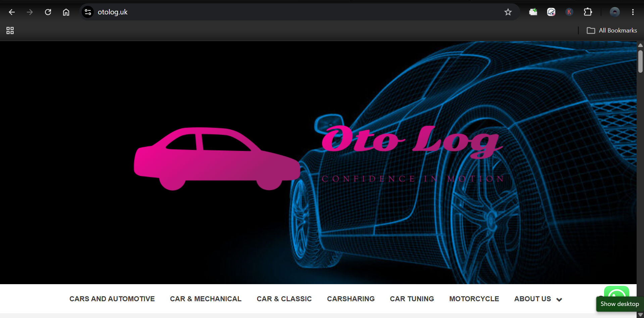
Task: Open the browser home page
Action: click(x=66, y=12)
